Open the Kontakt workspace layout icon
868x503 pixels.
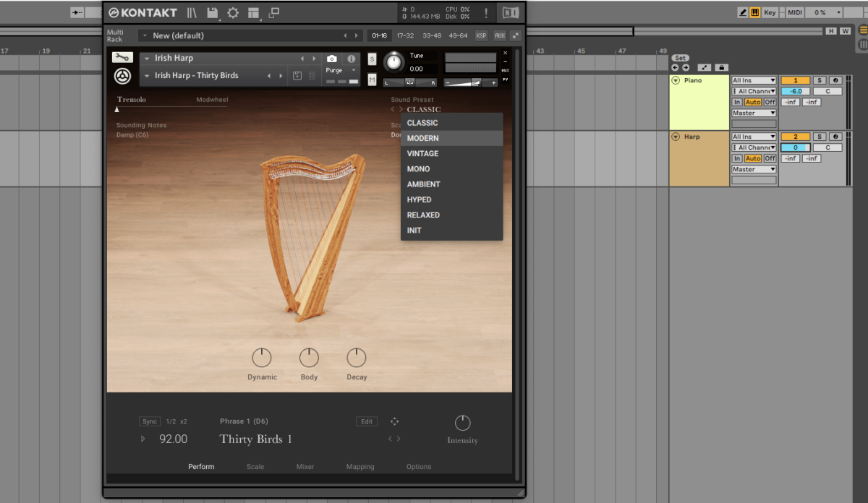(x=253, y=13)
